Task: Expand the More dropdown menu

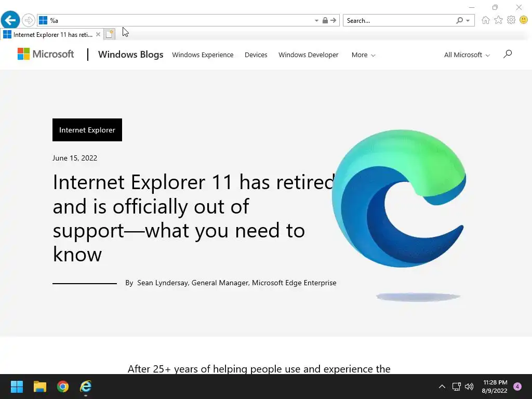Action: point(363,55)
